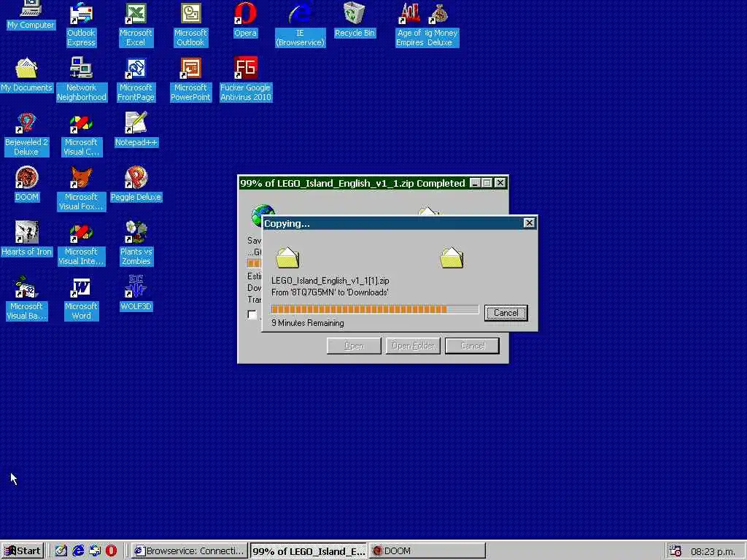
Task: Select the Age of Empires shortcut
Action: [410, 25]
